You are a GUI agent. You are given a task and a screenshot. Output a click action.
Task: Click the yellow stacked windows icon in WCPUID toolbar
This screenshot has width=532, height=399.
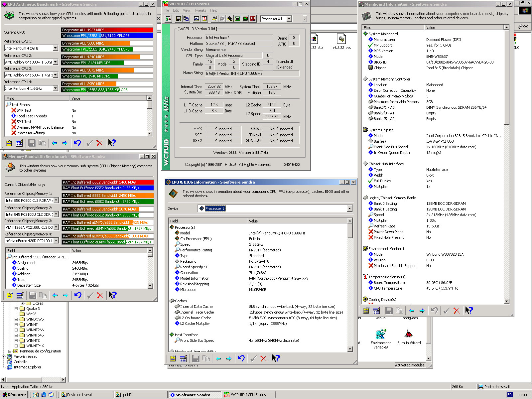coord(214,19)
